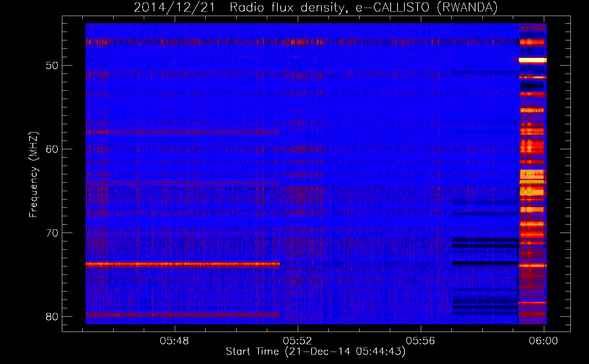
Task: Click the "80" frequency tick label
Action: 52,316
